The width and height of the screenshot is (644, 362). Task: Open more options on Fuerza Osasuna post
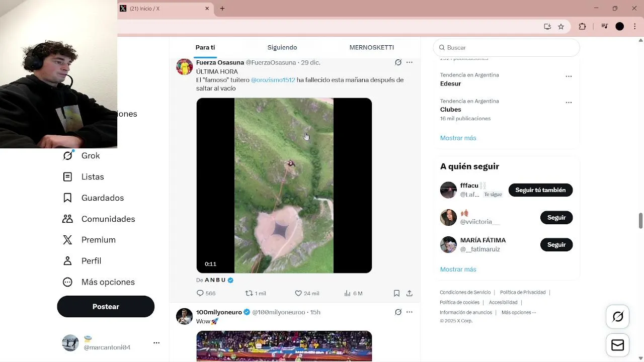(x=410, y=62)
